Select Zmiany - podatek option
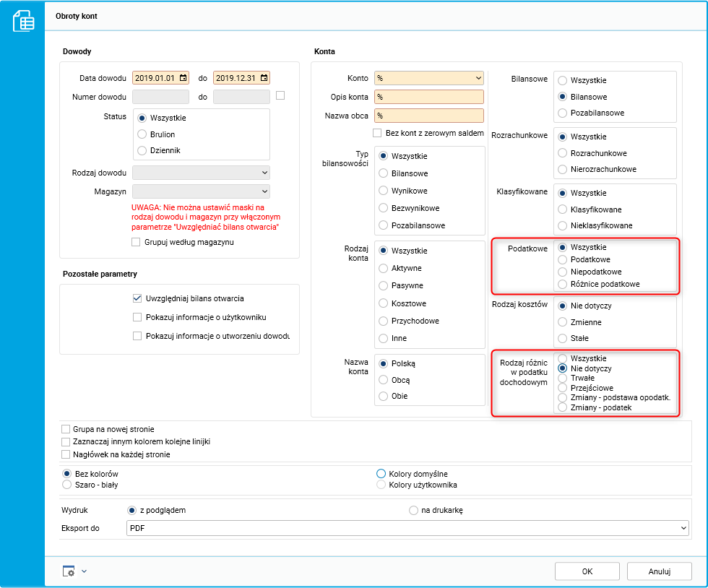708x588 pixels. coord(563,407)
